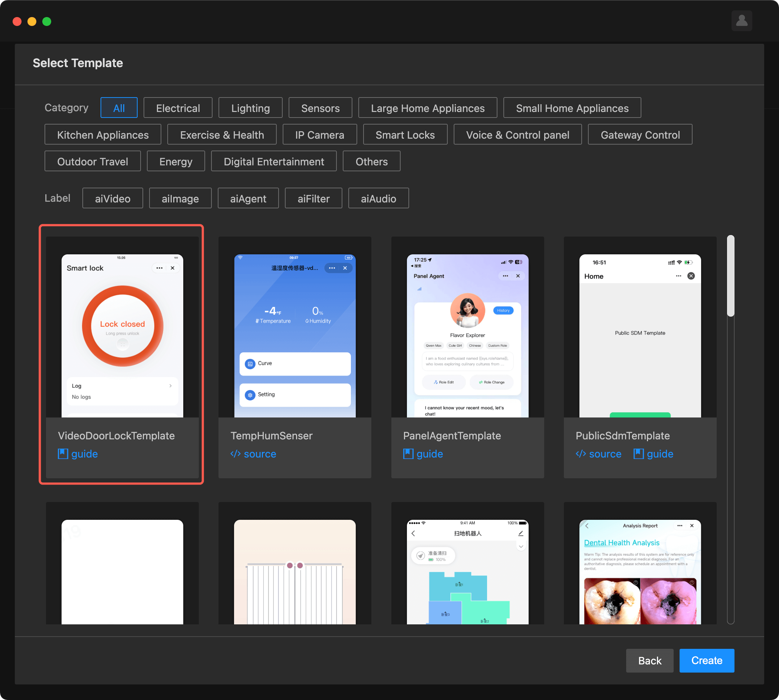
Task: Click source code icon for TempHumSenser
Action: pyautogui.click(x=235, y=454)
